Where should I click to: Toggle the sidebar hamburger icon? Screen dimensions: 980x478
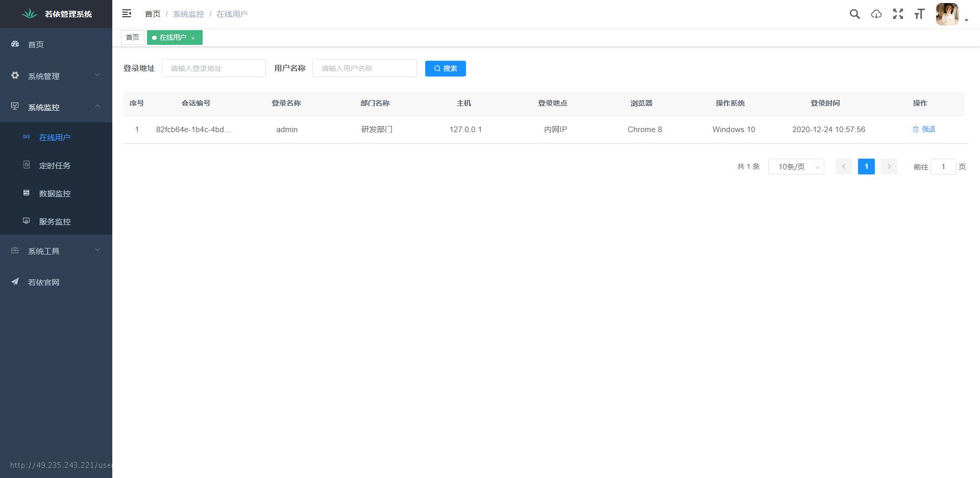(127, 14)
